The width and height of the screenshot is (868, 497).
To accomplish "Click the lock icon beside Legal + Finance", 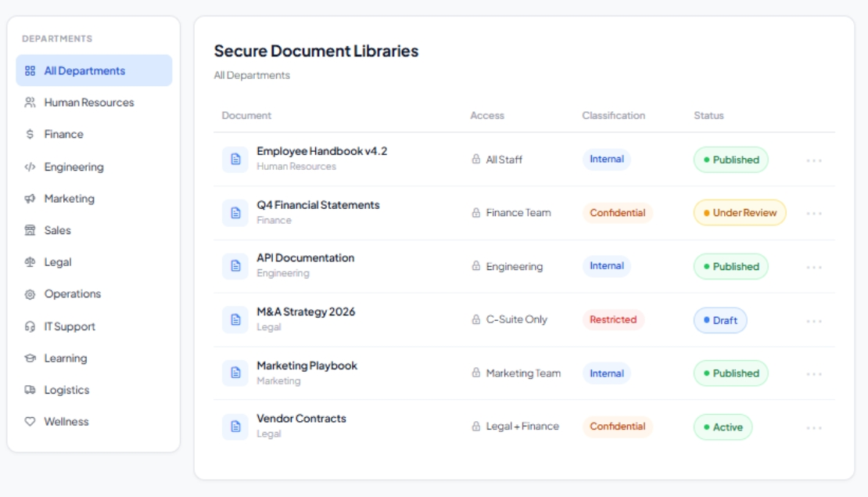I will (x=476, y=426).
